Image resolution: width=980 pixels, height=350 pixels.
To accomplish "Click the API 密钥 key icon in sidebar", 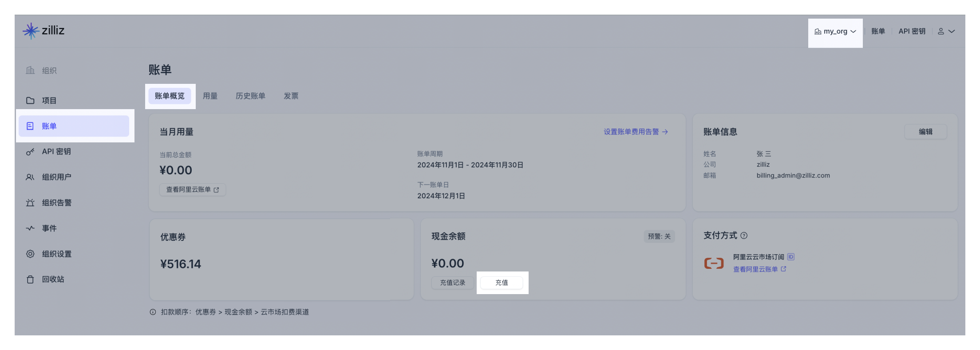I will (x=30, y=151).
